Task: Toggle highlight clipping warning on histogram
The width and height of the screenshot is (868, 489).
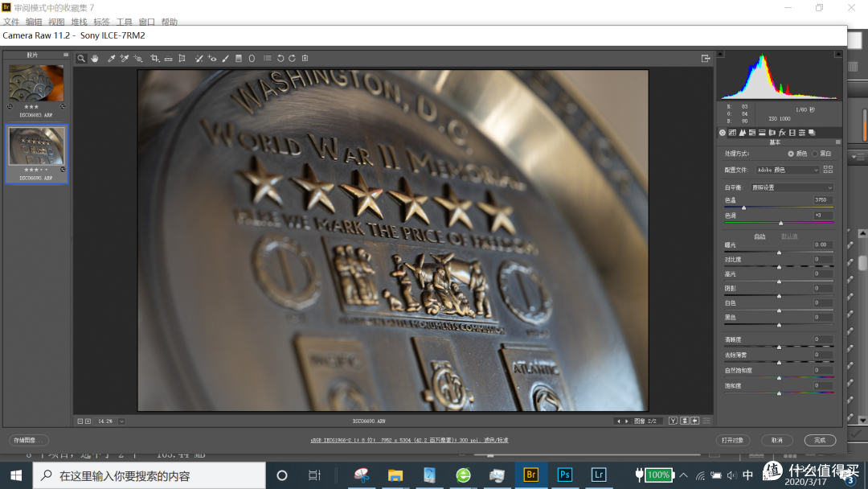Action: point(838,54)
